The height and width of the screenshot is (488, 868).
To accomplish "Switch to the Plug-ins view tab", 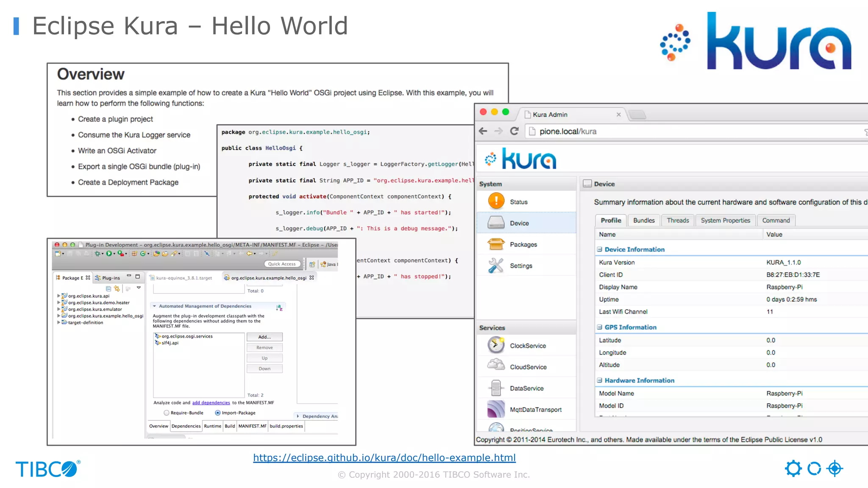I will pyautogui.click(x=108, y=278).
